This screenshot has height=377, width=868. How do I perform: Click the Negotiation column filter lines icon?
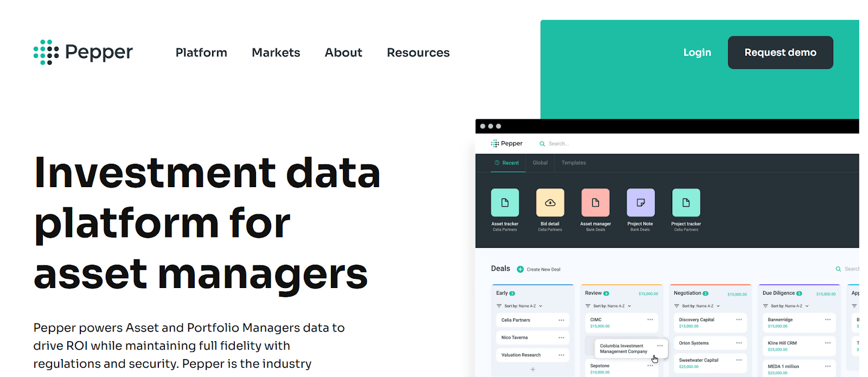[676, 306]
